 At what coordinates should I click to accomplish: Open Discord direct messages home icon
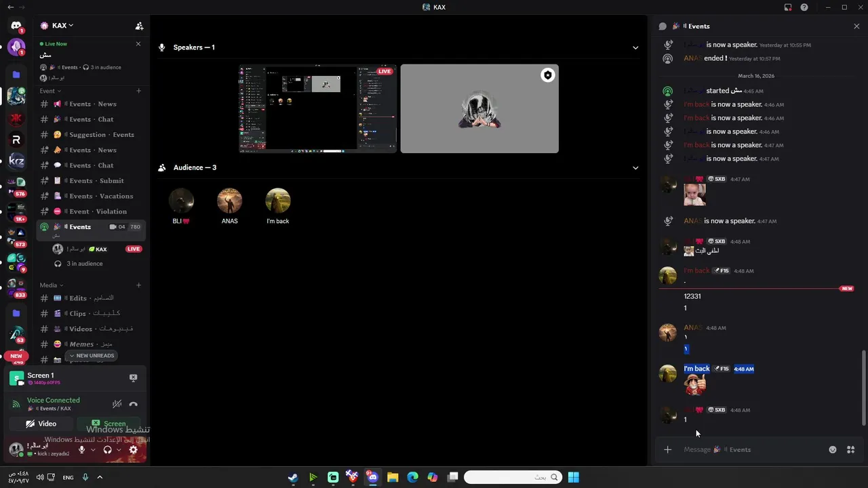[16, 26]
